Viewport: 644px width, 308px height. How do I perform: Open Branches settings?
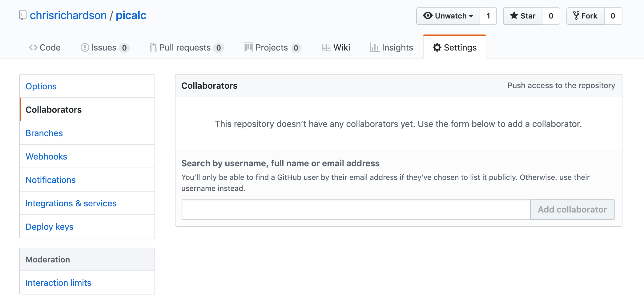pyautogui.click(x=87, y=133)
